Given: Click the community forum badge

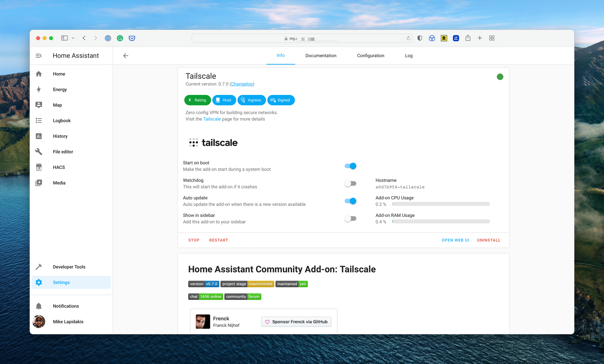Looking at the screenshot, I should 243,297.
